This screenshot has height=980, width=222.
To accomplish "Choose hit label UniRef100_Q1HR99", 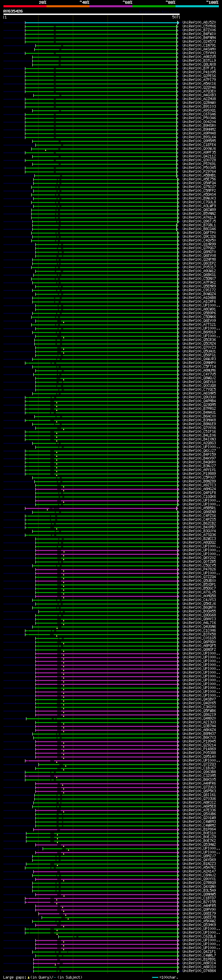I will [x=199, y=244].
